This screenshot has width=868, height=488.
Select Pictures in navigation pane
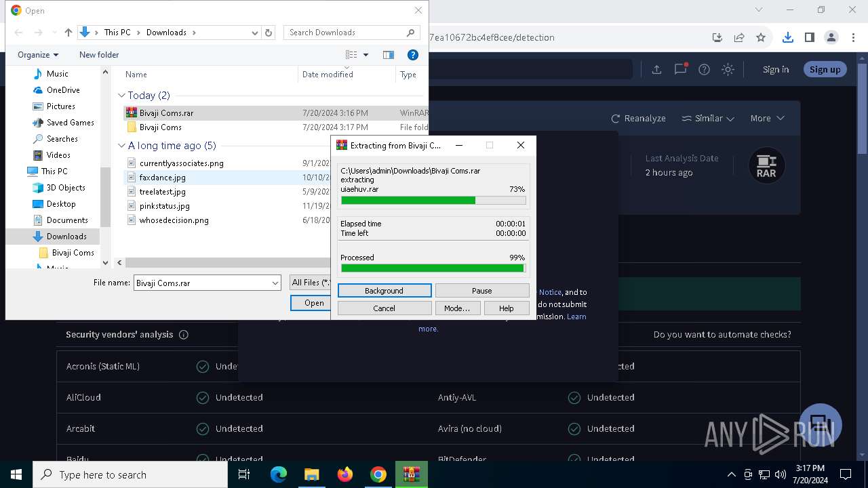coord(61,106)
